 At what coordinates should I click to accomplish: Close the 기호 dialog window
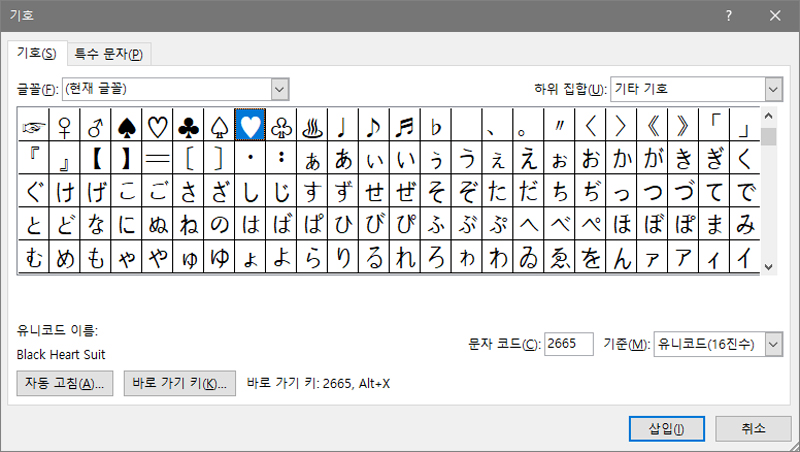[x=776, y=16]
